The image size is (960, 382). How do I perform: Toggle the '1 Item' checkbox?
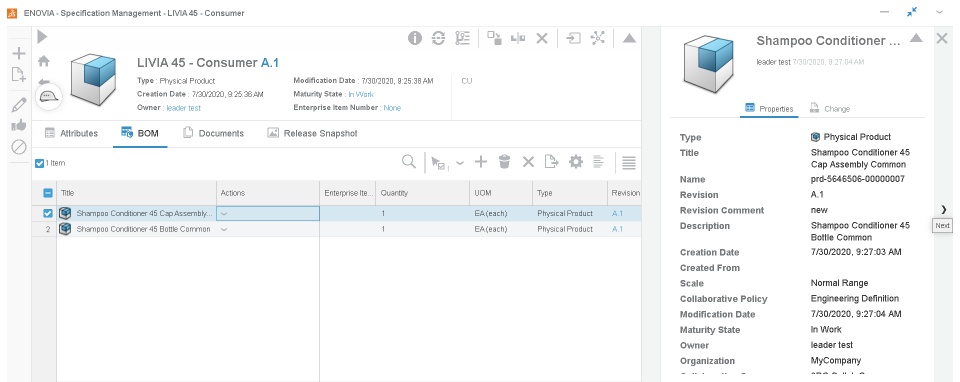40,163
